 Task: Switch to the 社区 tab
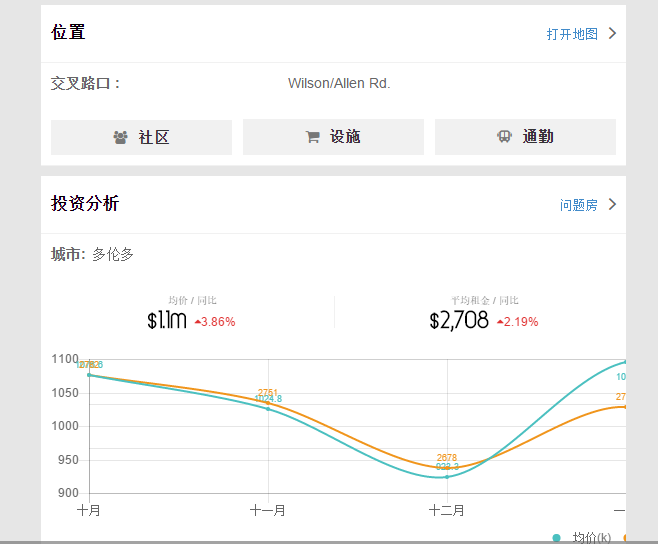pos(141,137)
